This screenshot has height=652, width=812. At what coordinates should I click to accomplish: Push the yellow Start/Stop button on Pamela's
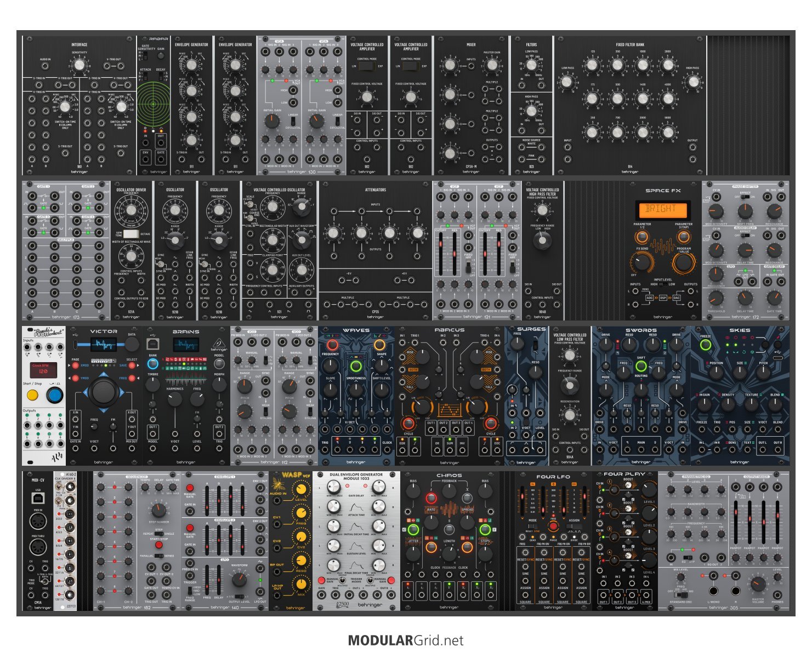click(32, 394)
